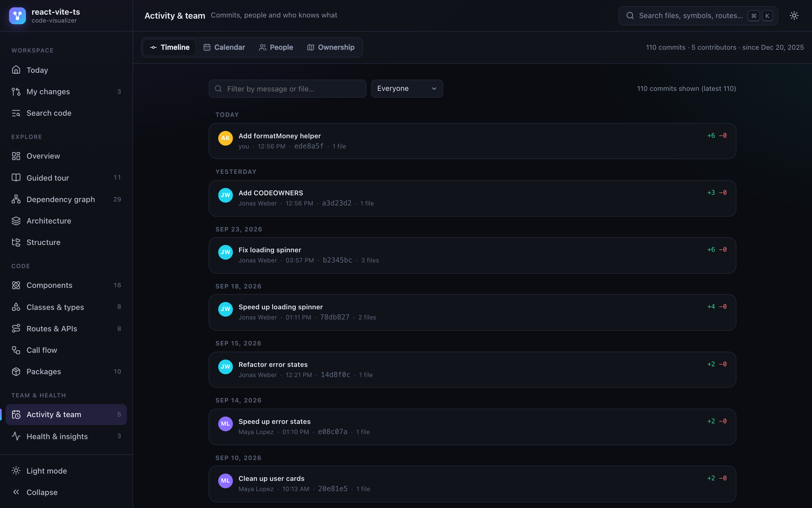The width and height of the screenshot is (812, 508).
Task: Click the Search code icon
Action: pyautogui.click(x=16, y=113)
